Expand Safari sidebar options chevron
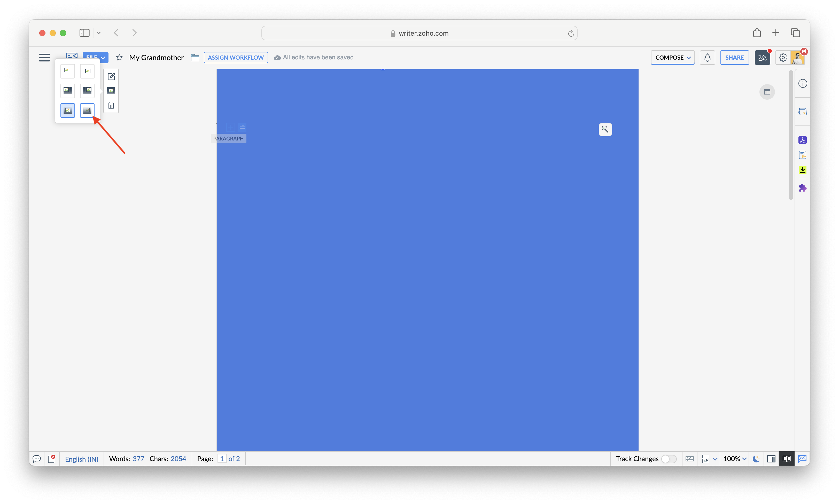Screen dimensions: 839x504 point(98,33)
